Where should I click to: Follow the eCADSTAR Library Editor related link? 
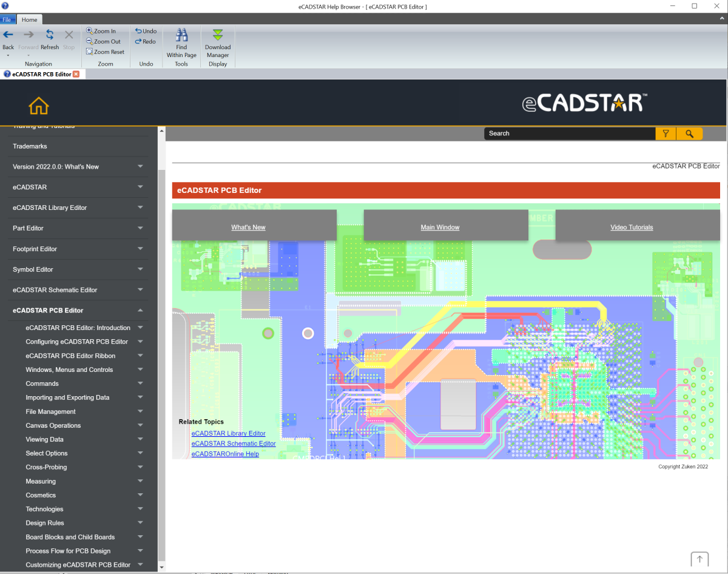(x=228, y=433)
